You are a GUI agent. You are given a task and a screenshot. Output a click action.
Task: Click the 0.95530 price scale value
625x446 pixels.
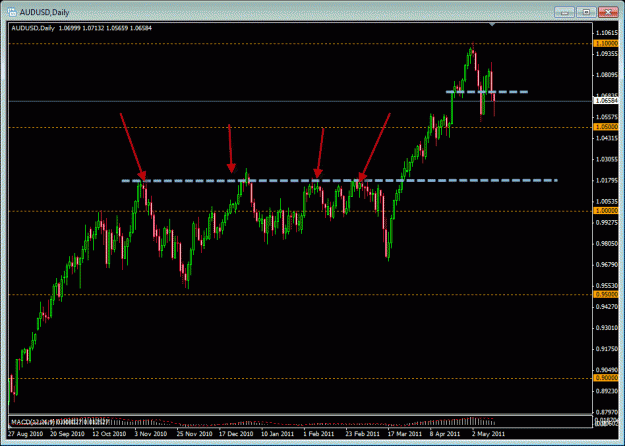click(x=607, y=286)
